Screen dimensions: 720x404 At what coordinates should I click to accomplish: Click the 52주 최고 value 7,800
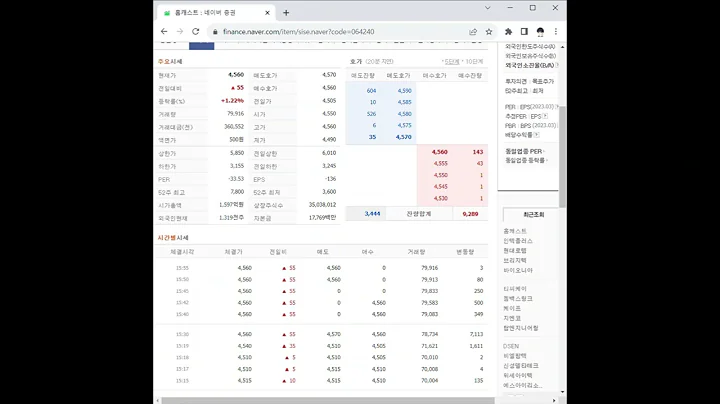coord(237,192)
